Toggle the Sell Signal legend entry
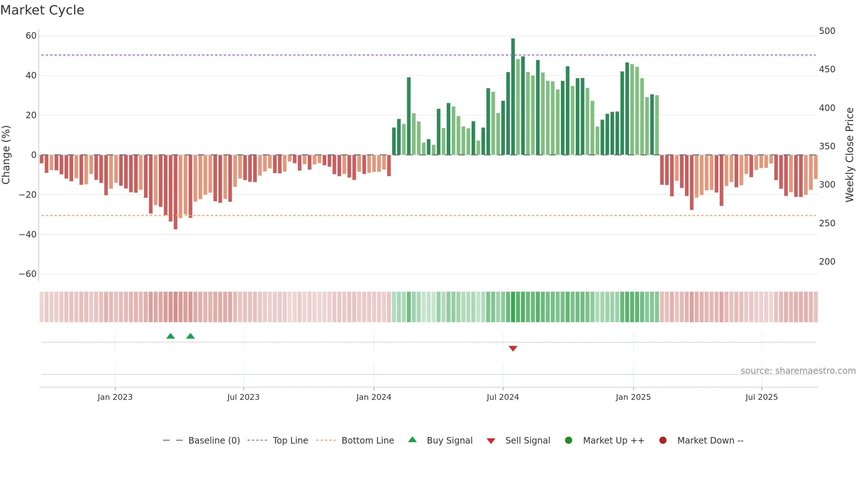The image size is (868, 488). pos(518,440)
